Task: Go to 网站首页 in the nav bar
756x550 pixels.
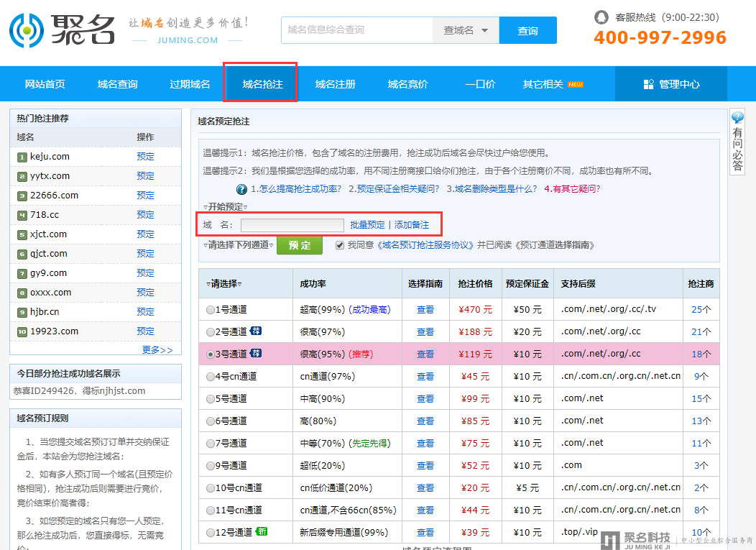Action: click(45, 84)
